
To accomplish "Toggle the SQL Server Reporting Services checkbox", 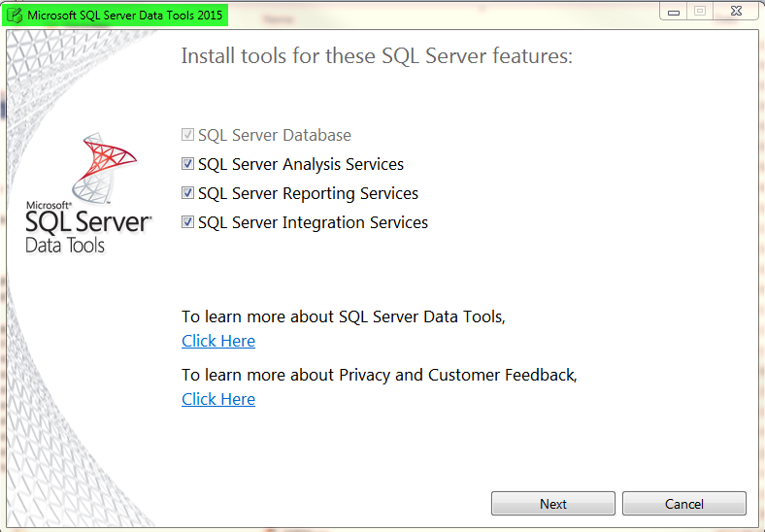I will (x=187, y=193).
